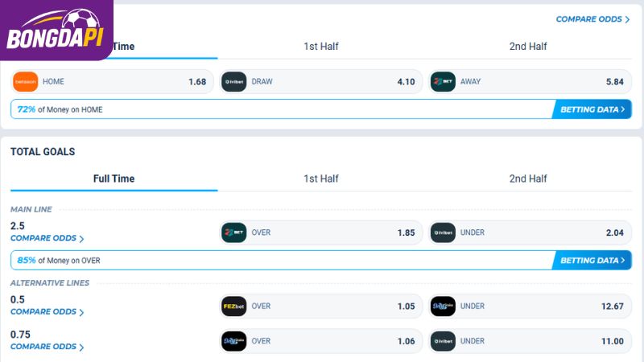Open Betting Data for money on HOME

tap(592, 109)
